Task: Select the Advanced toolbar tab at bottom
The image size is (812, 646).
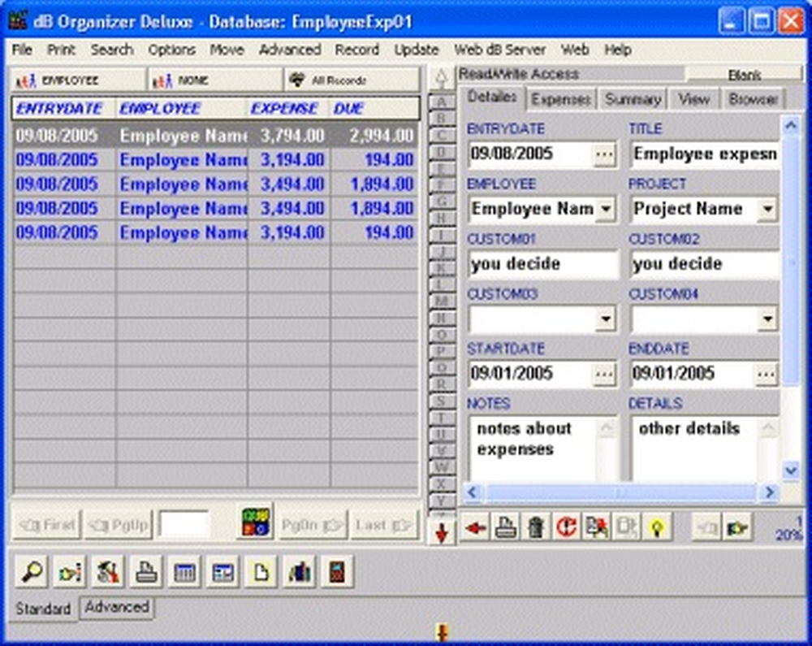Action: [x=117, y=607]
